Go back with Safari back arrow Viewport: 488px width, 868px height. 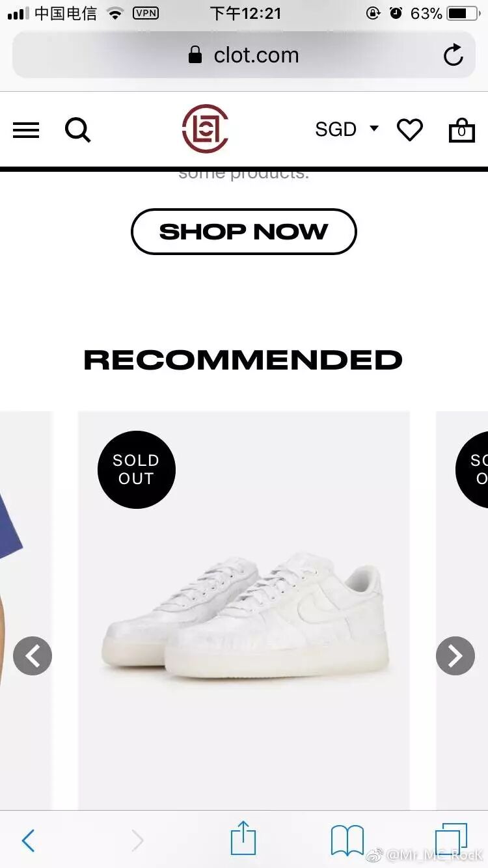pos(28,841)
